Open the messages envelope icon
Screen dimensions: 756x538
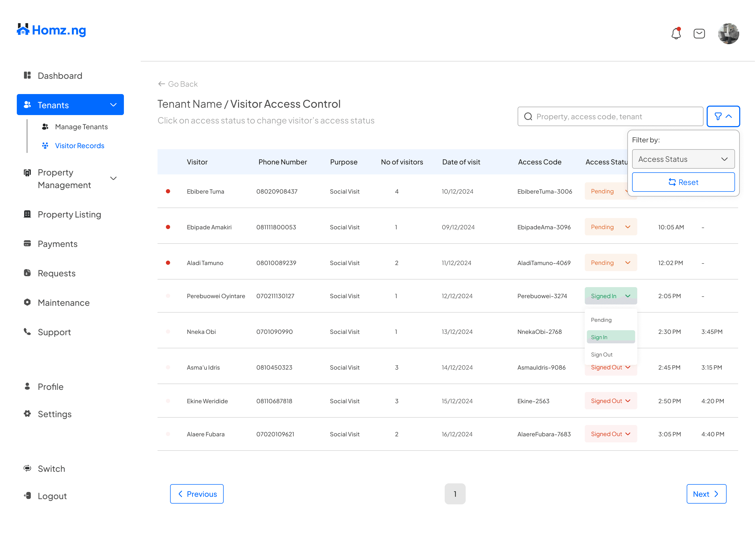coord(699,33)
